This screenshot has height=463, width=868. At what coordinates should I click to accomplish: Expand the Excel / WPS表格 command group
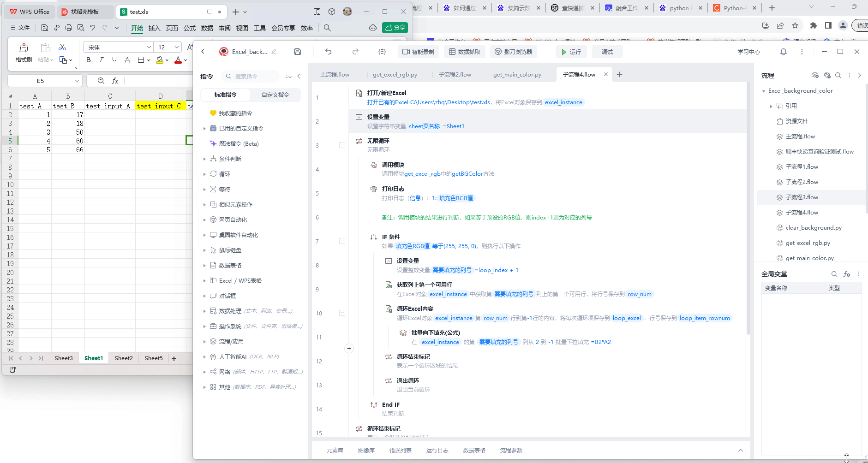click(x=204, y=281)
